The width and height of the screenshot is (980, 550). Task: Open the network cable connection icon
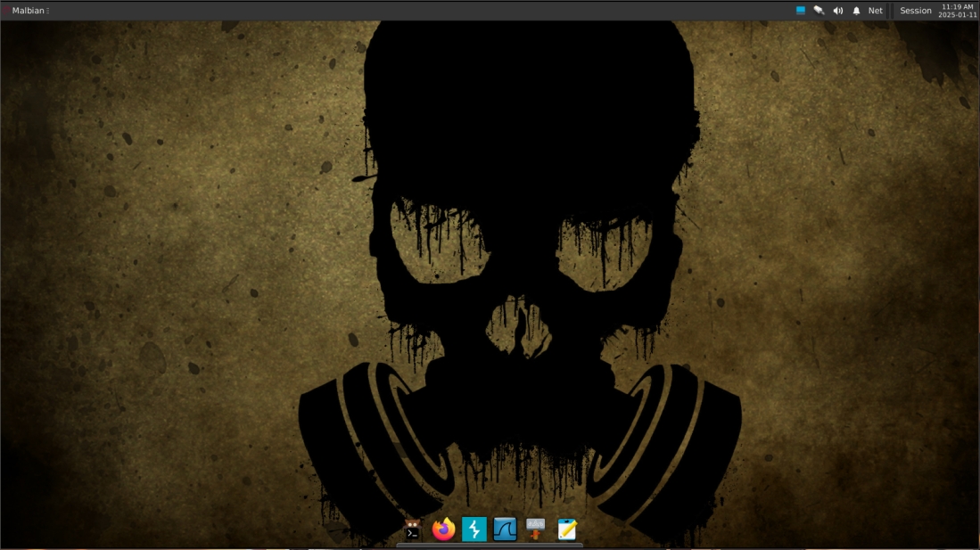click(819, 10)
